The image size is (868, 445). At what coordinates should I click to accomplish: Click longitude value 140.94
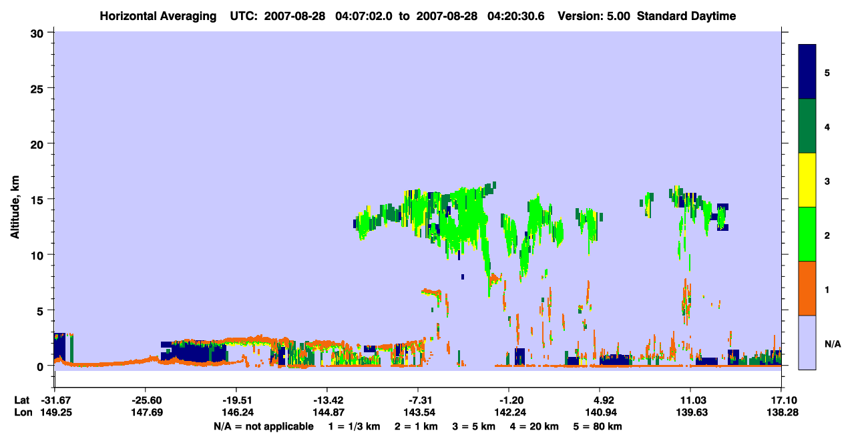pyautogui.click(x=600, y=412)
